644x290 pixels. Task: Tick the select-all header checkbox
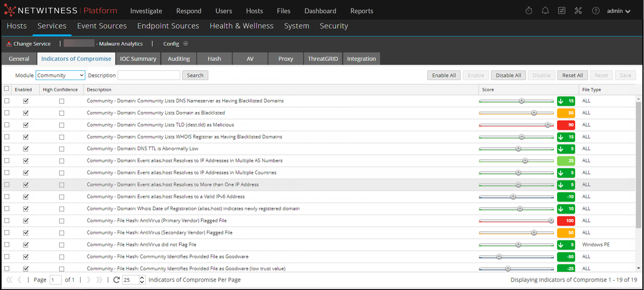6,89
